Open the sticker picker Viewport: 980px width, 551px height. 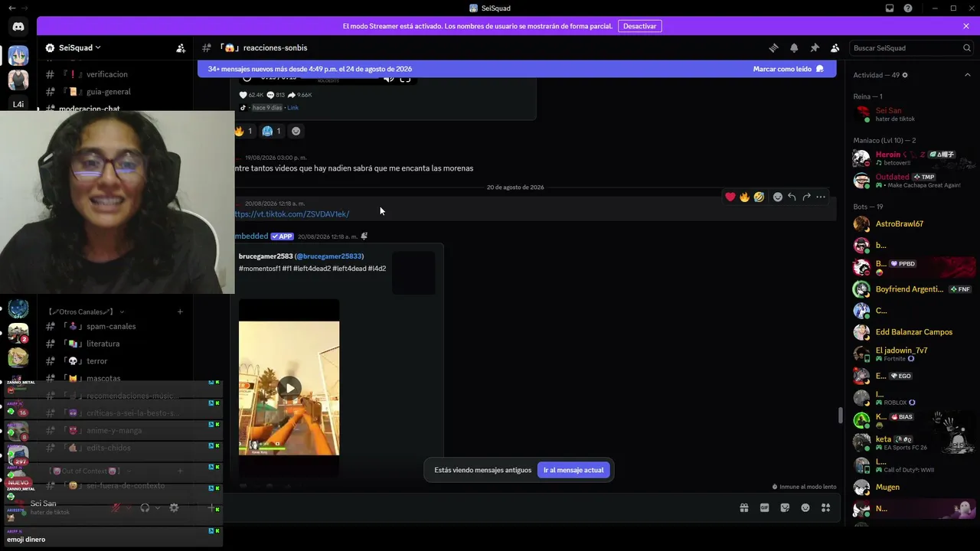[x=785, y=507]
